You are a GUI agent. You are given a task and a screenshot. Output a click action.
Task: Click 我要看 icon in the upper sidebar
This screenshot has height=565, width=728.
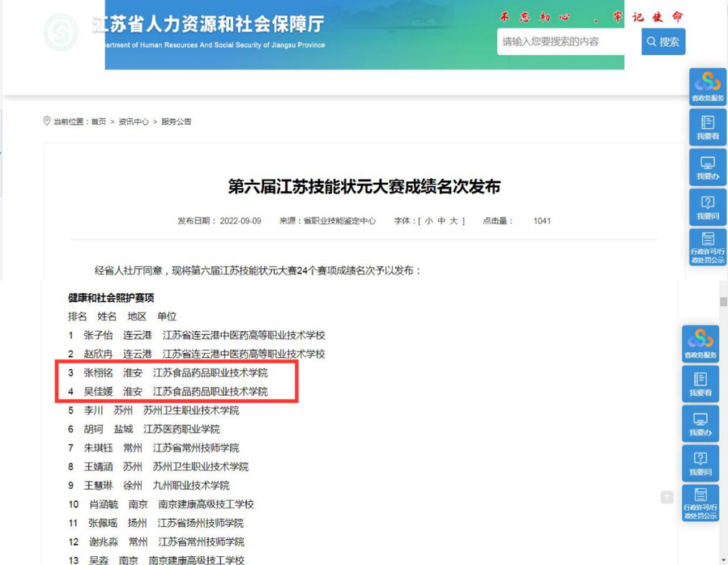(x=707, y=127)
